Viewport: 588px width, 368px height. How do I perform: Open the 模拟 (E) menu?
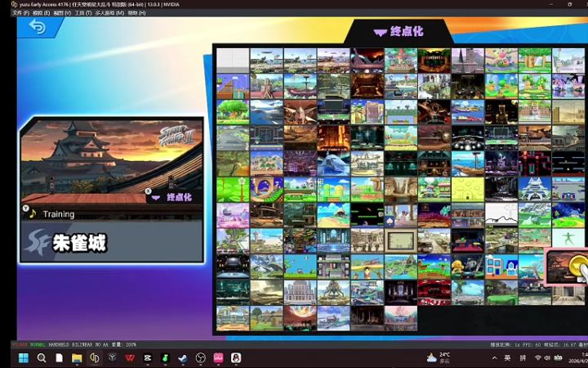pos(42,13)
